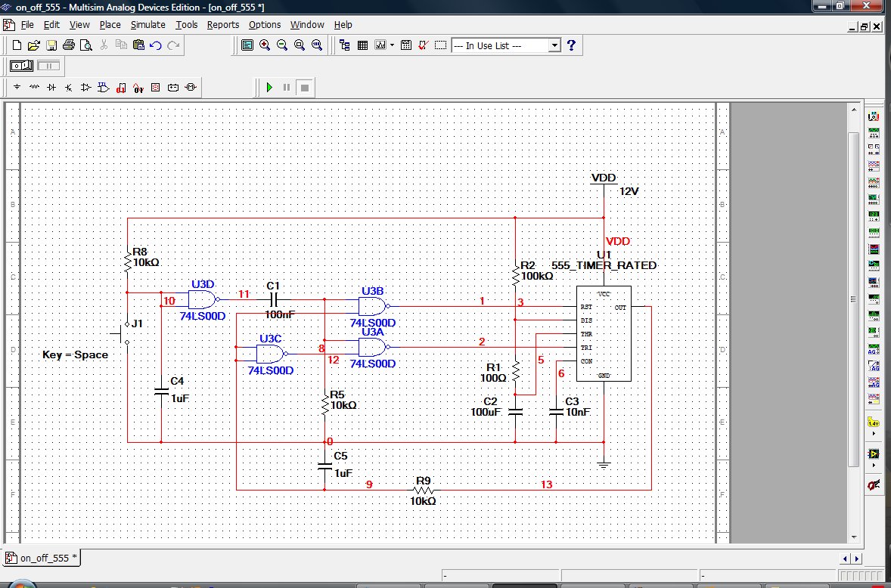The height and width of the screenshot is (588, 891).
Task: Expand the Grapher dropdown arrow
Action: [392, 45]
